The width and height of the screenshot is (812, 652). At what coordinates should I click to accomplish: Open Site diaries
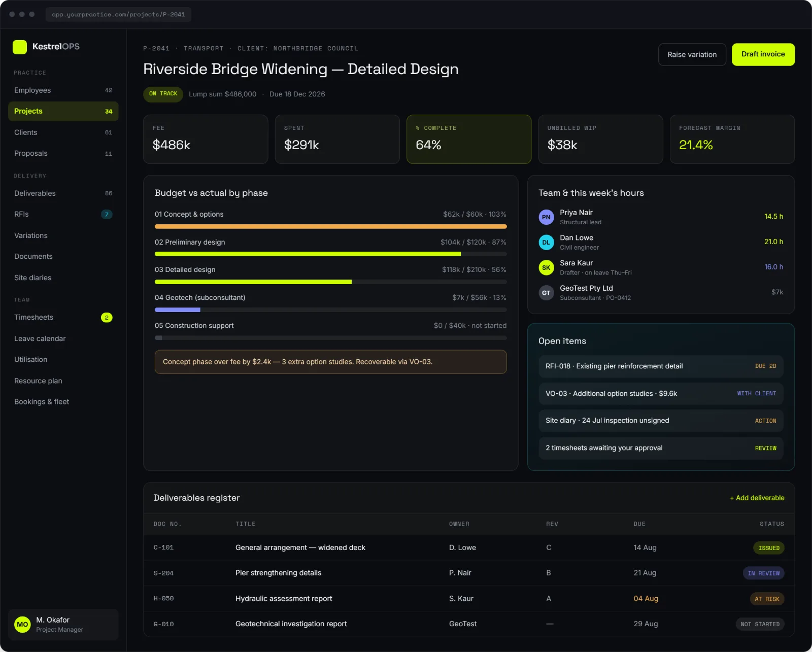point(63,278)
